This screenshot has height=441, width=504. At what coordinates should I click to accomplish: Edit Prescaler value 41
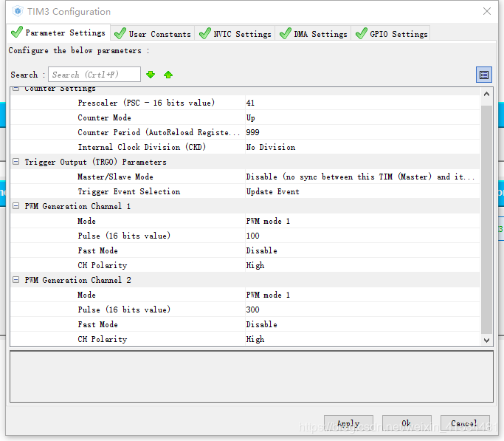pyautogui.click(x=362, y=103)
